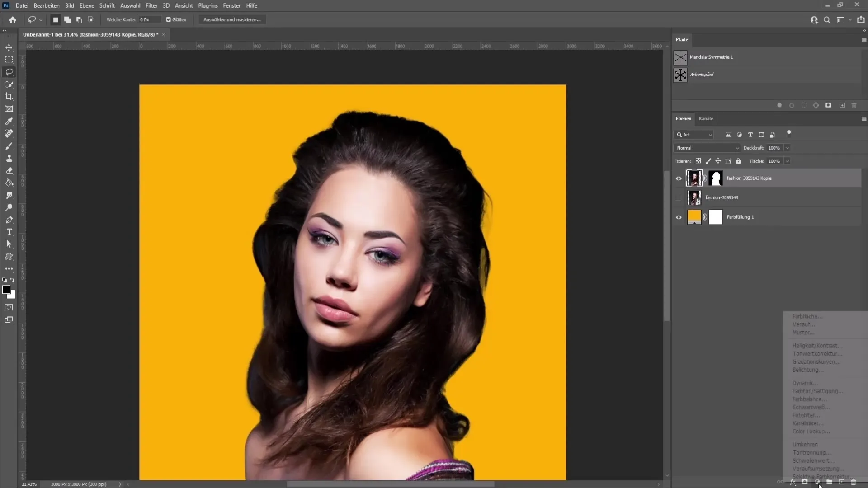
Task: Select the Clone Stamp tool
Action: click(x=9, y=158)
